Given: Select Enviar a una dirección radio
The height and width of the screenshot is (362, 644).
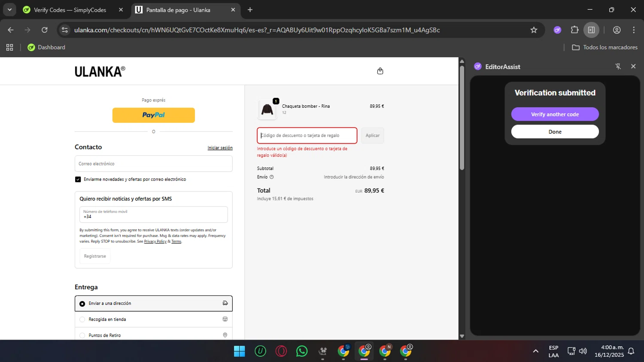Looking at the screenshot, I should 82,304.
